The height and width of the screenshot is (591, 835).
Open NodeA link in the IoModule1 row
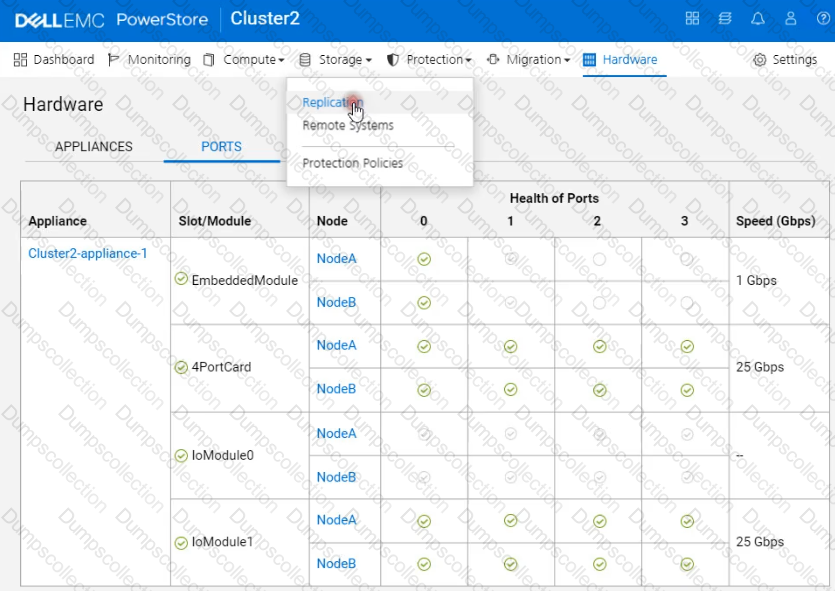coord(336,520)
